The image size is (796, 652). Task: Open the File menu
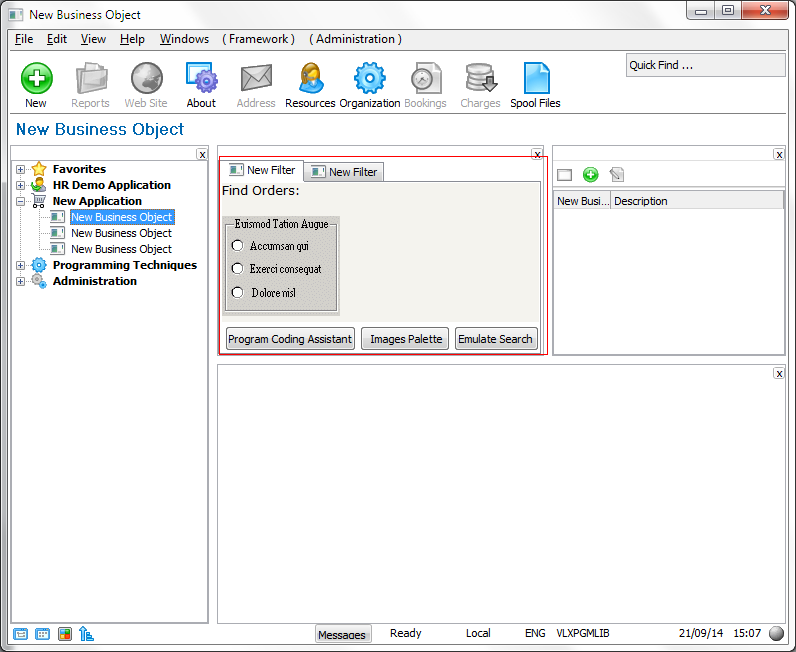(x=24, y=39)
